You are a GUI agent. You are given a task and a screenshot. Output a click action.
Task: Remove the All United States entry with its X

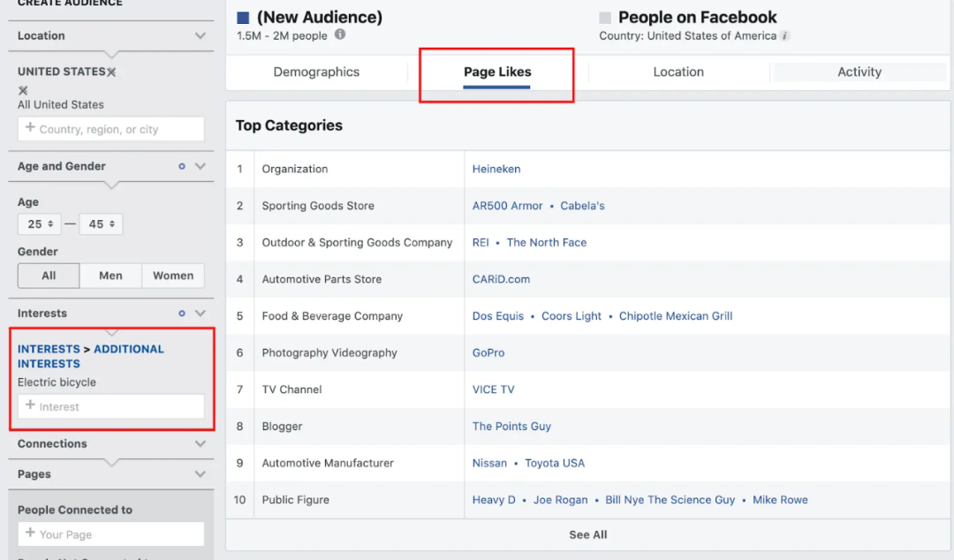tap(23, 90)
